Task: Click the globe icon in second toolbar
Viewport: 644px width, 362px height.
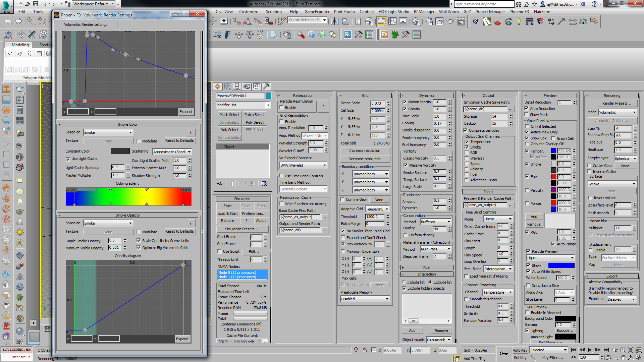Action: 322,35
